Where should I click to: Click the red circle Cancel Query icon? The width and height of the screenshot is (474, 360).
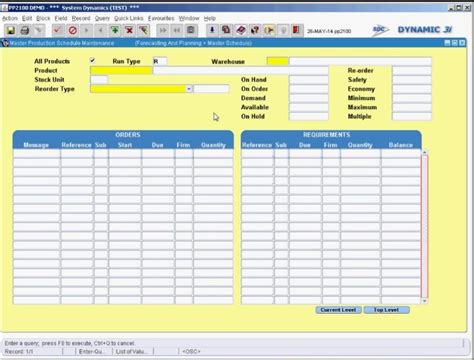72,31
